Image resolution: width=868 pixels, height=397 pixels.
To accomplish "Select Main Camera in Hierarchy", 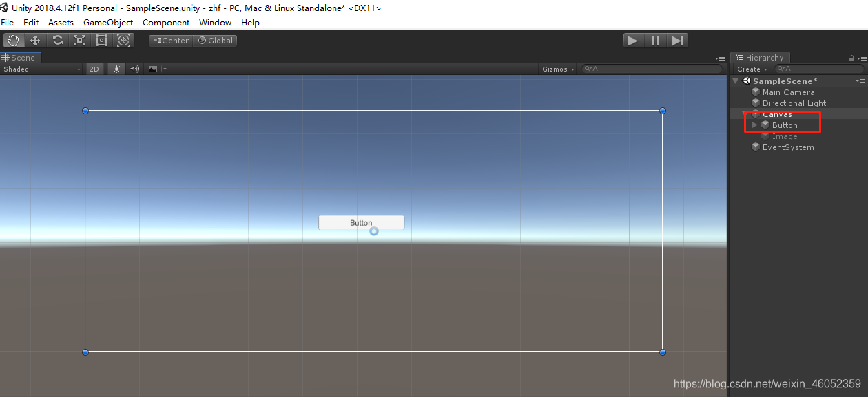I will pos(788,92).
